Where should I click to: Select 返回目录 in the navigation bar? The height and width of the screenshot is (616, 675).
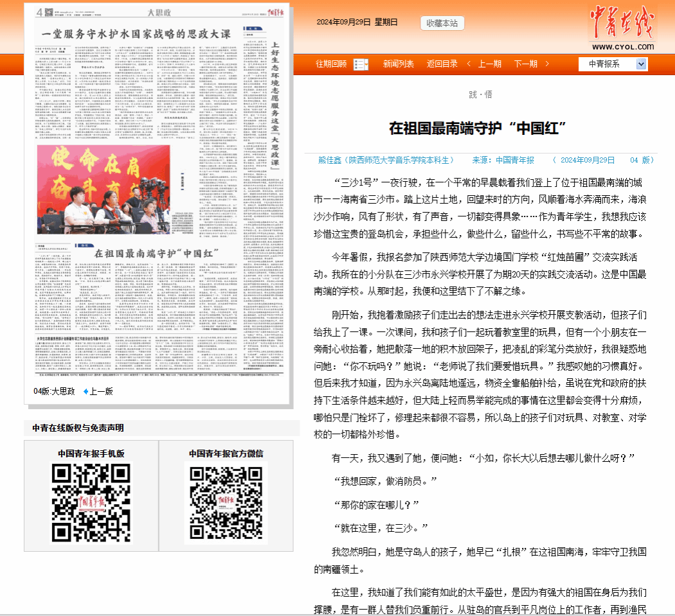442,64
